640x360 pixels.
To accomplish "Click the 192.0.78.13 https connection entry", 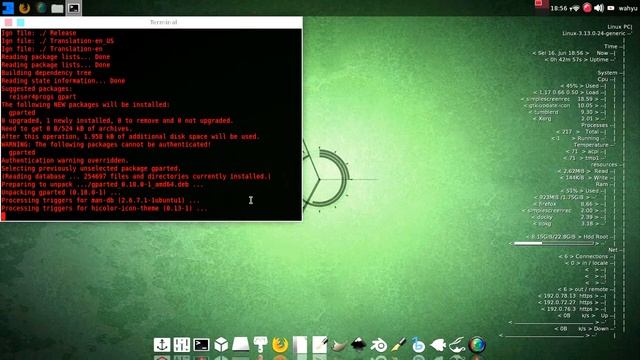I will tap(568, 296).
